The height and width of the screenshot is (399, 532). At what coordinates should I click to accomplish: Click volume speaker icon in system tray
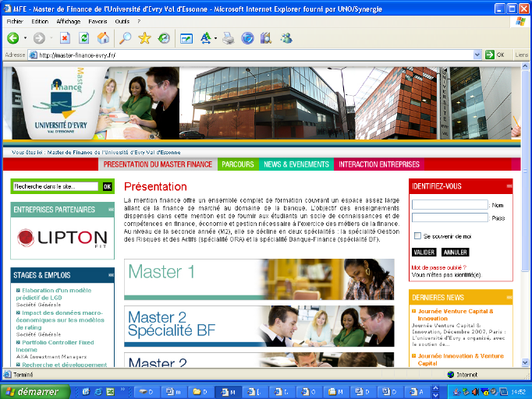(x=474, y=392)
